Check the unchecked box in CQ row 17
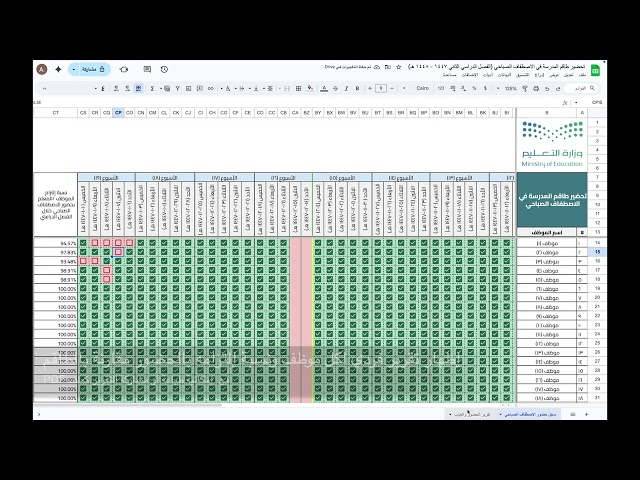This screenshot has height=480, width=640. pos(107,270)
